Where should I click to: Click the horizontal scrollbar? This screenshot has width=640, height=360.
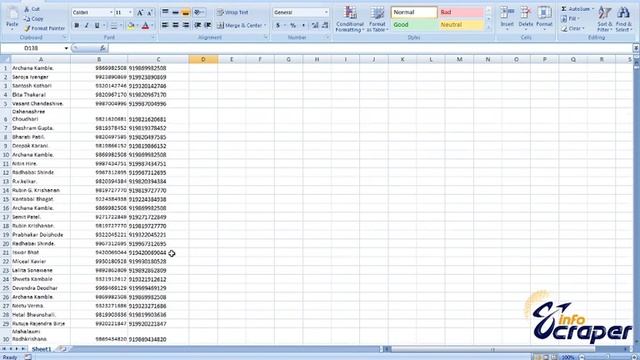click(x=493, y=349)
